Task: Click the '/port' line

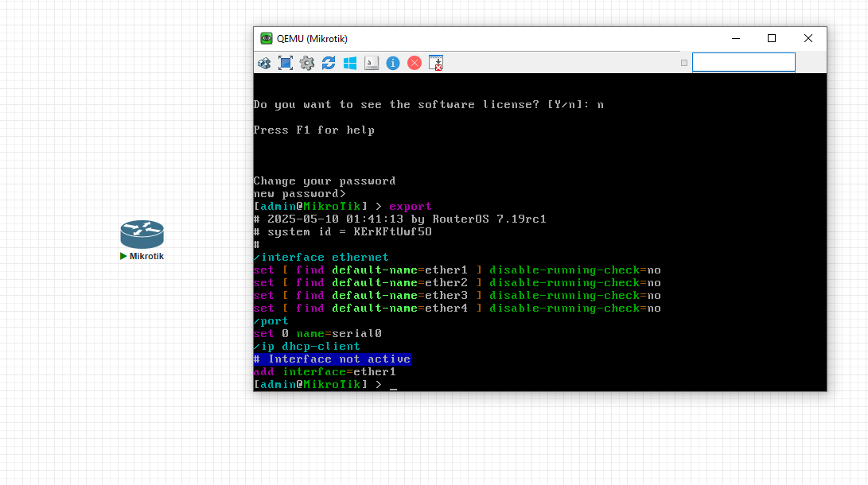Action: [x=271, y=320]
